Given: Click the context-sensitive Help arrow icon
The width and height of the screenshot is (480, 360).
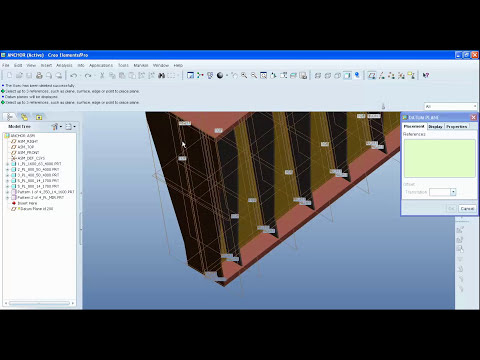Looking at the screenshot, I should click(x=426, y=76).
